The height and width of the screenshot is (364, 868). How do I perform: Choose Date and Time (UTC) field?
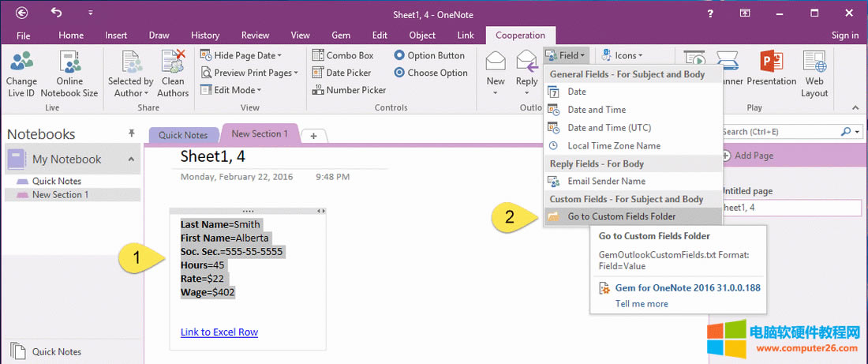pos(609,128)
